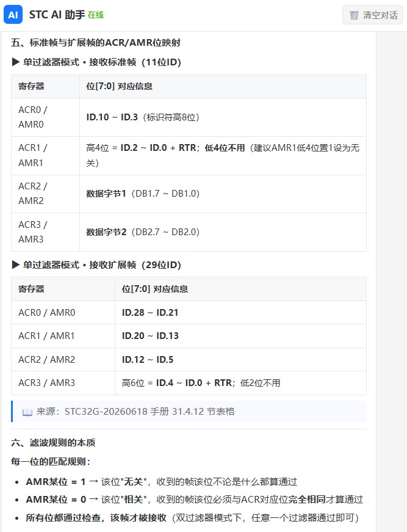This screenshot has width=407, height=532.
Task: Click subheading 单过滤器模式 • 接收标准帧 (11位ID)
Action: 96,62
